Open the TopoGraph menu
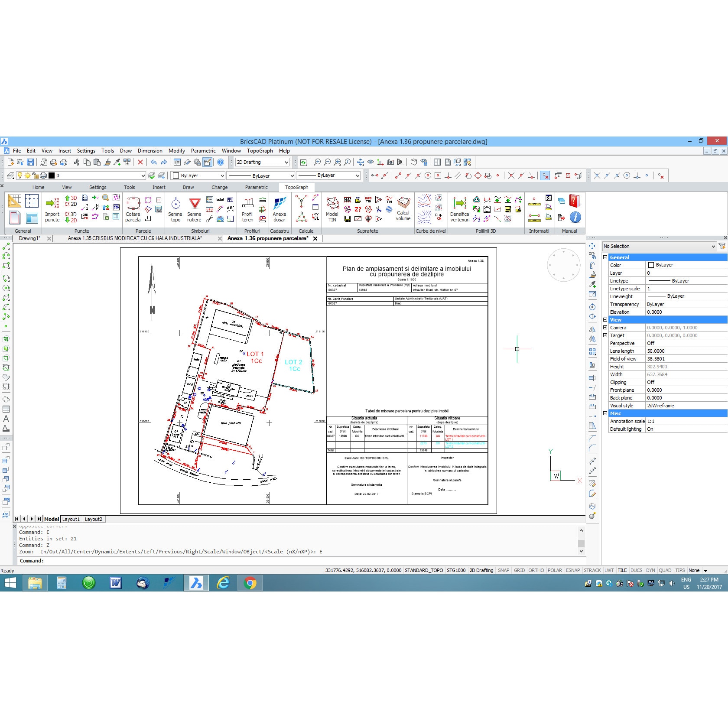Viewport: 728px width, 728px height. tap(260, 151)
